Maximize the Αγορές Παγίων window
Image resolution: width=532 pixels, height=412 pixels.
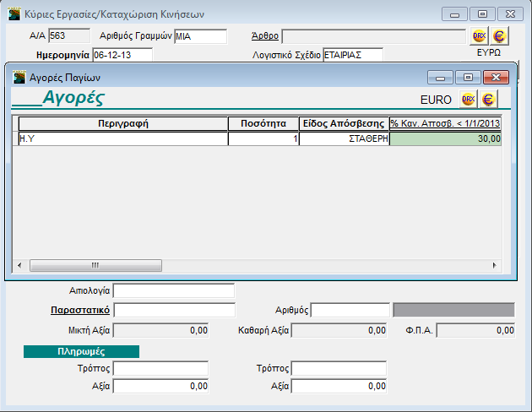click(x=468, y=78)
